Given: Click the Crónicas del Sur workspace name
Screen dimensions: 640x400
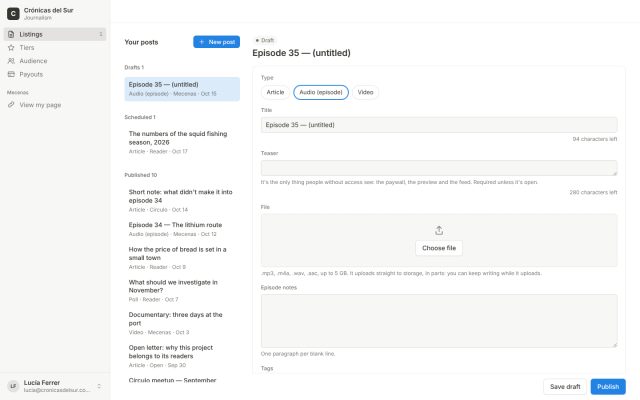Looking at the screenshot, I should pyautogui.click(x=49, y=10).
